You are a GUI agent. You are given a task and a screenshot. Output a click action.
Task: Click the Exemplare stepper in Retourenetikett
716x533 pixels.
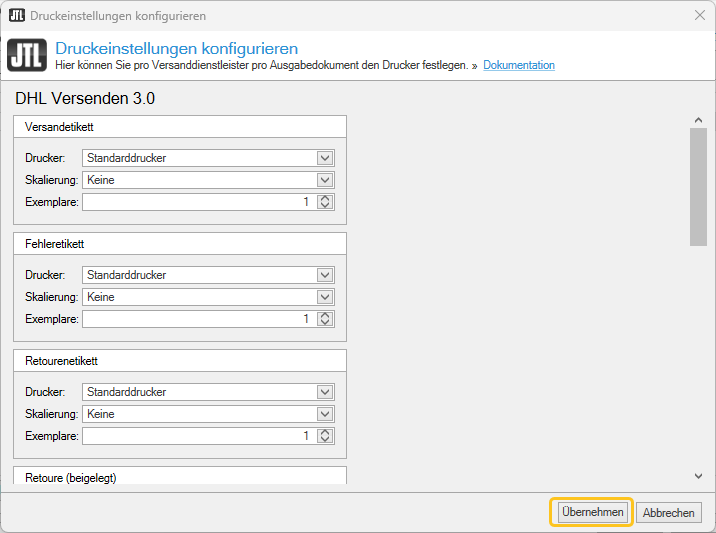click(324, 436)
